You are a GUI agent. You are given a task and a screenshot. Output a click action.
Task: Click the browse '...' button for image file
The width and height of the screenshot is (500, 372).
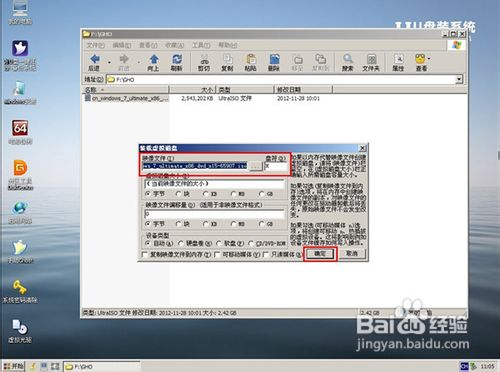tap(256, 166)
